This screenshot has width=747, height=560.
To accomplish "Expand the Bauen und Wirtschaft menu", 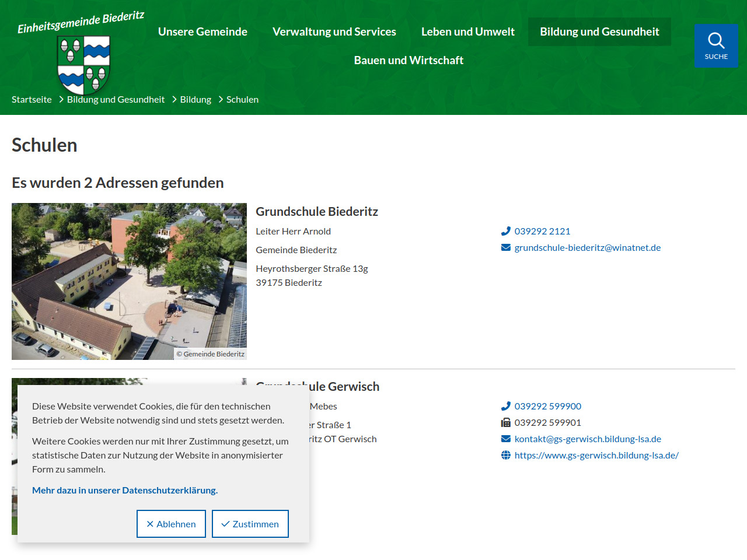I will coord(409,60).
